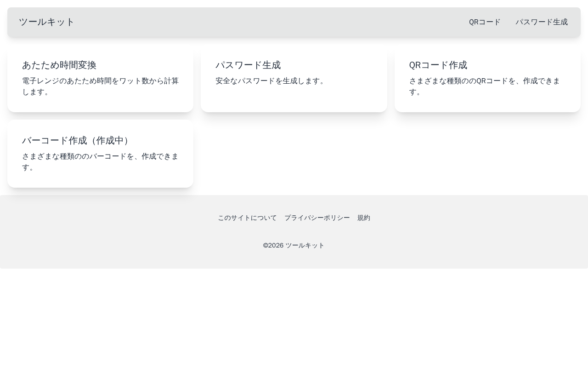This screenshot has height=368, width=588.
Task: Click the ツールキット site logo in header
Action: tap(46, 22)
